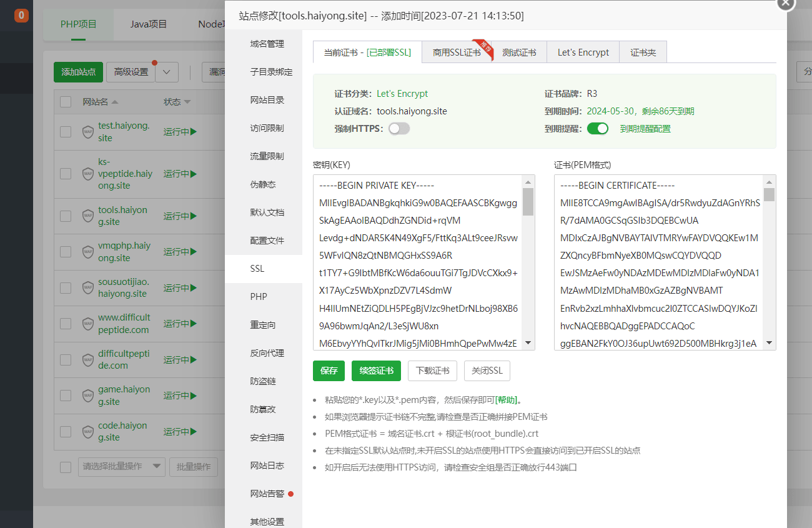This screenshot has height=528, width=812.
Task: Click the WAF shield icon beside sousuotijiao.haiyong.site
Action: 88,288
